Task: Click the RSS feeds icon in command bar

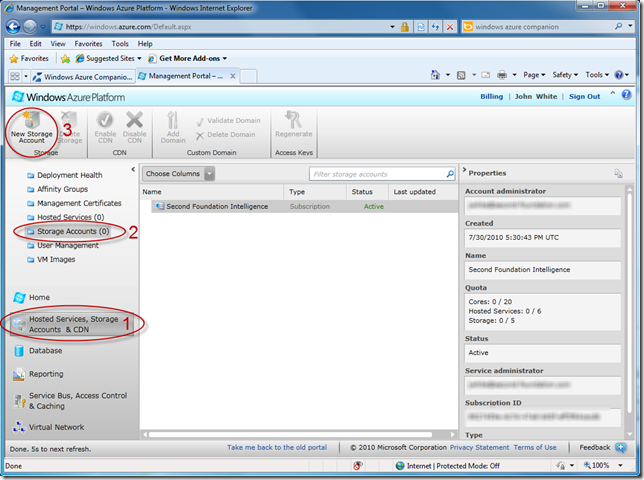Action: 461,75
